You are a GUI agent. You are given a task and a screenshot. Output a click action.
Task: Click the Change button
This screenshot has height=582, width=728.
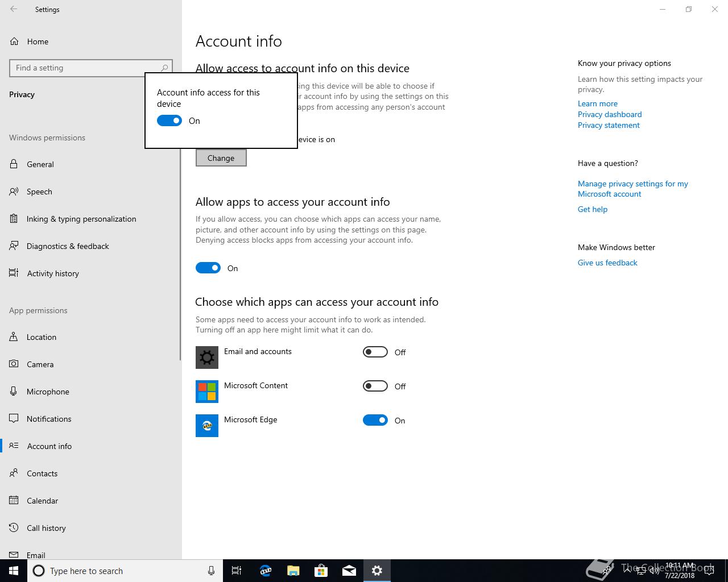click(221, 158)
